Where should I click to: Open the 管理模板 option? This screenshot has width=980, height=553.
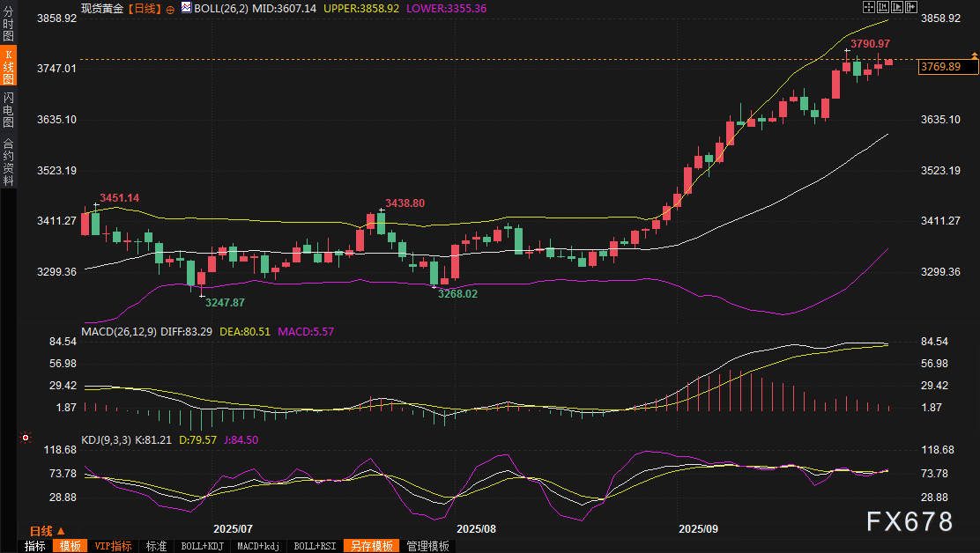(x=428, y=546)
